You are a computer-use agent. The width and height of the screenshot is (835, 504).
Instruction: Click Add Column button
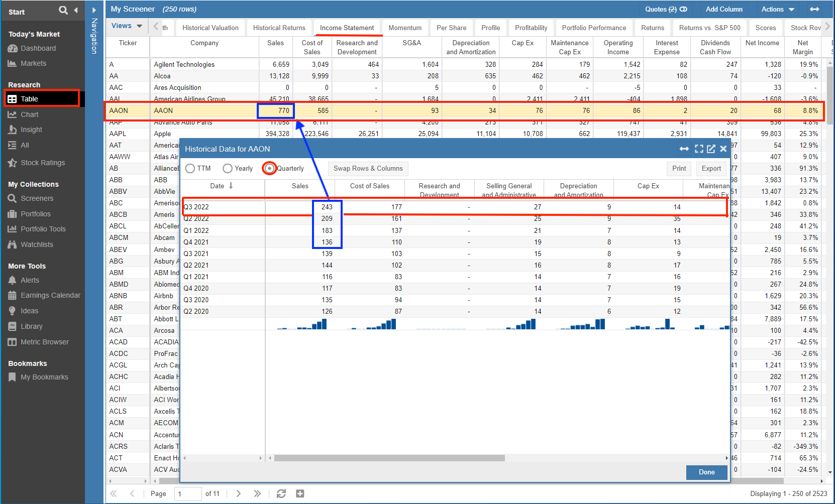click(x=723, y=9)
